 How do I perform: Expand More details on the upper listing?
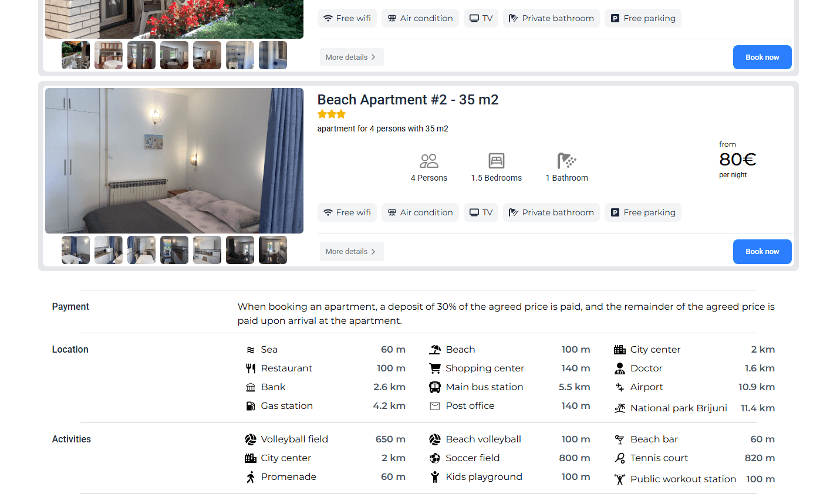tap(351, 57)
